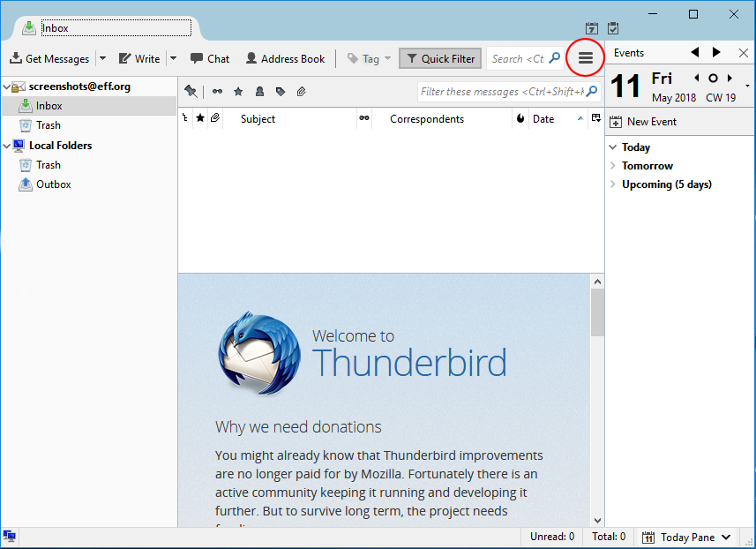Open the Outbox folder
The height and width of the screenshot is (549, 756).
[54, 184]
